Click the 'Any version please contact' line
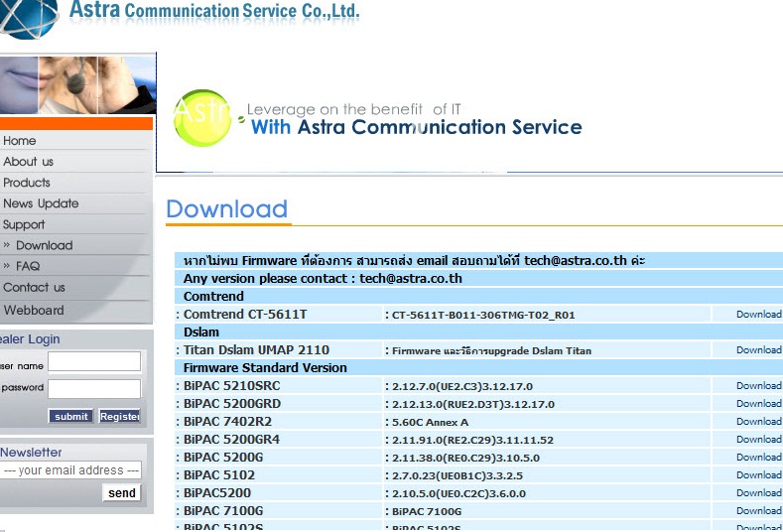 (323, 279)
